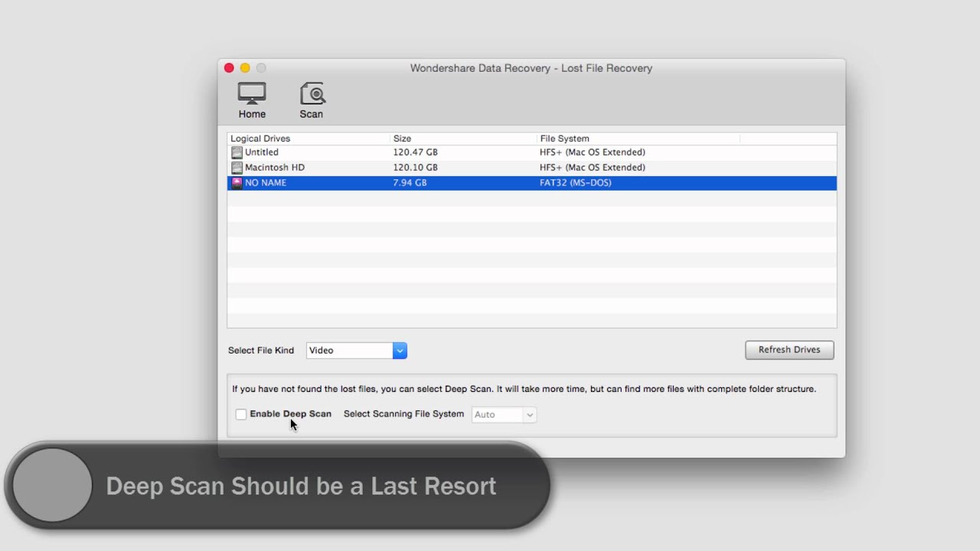Open the Select File Kind dropdown
980x551 pixels.
[x=356, y=350]
